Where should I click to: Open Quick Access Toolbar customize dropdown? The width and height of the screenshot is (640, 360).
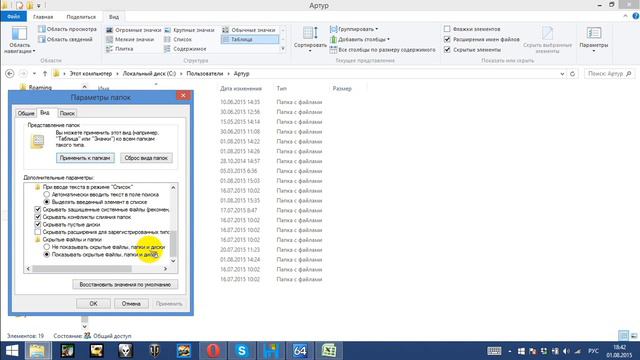point(39,6)
